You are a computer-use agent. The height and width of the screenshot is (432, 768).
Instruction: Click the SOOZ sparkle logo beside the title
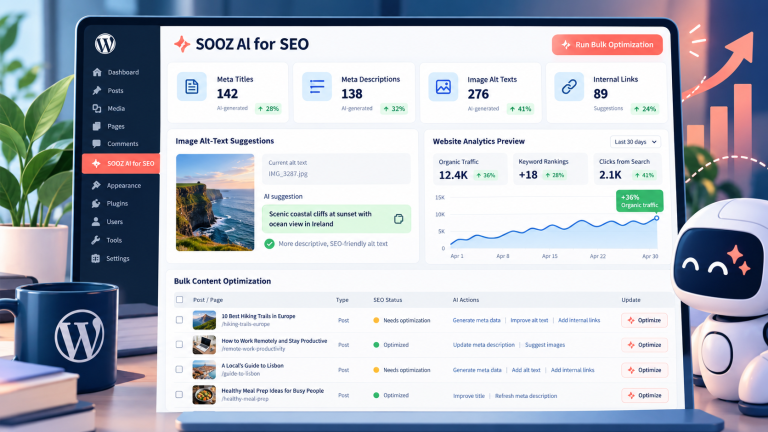click(182, 44)
